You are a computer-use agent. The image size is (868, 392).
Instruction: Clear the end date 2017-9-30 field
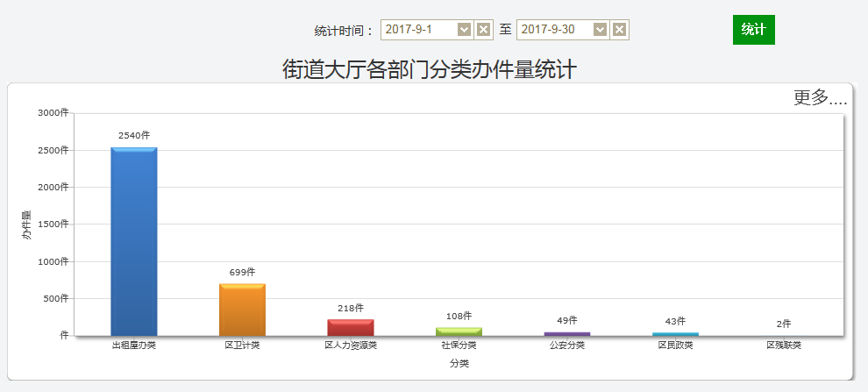tap(620, 29)
